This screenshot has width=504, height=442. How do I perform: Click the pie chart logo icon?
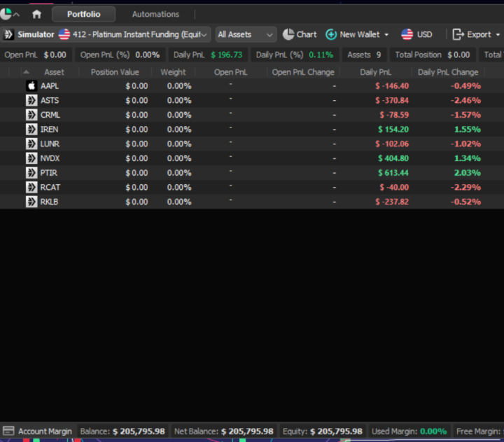tap(6, 14)
